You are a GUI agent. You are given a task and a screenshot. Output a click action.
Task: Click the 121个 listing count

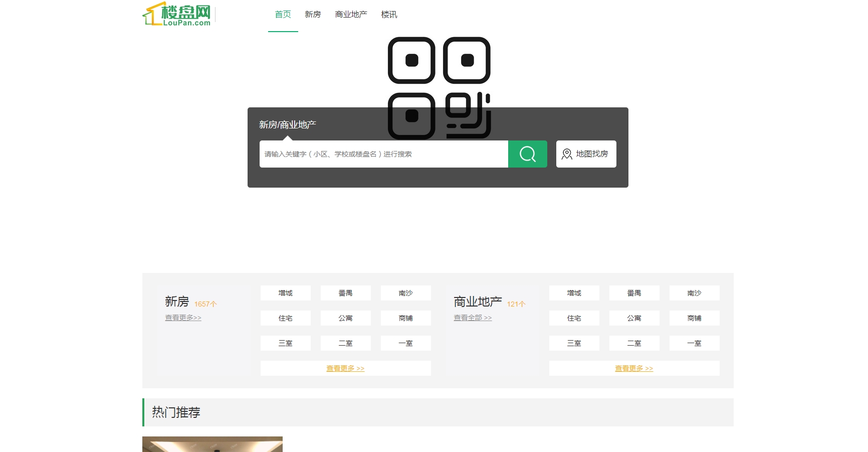point(516,304)
